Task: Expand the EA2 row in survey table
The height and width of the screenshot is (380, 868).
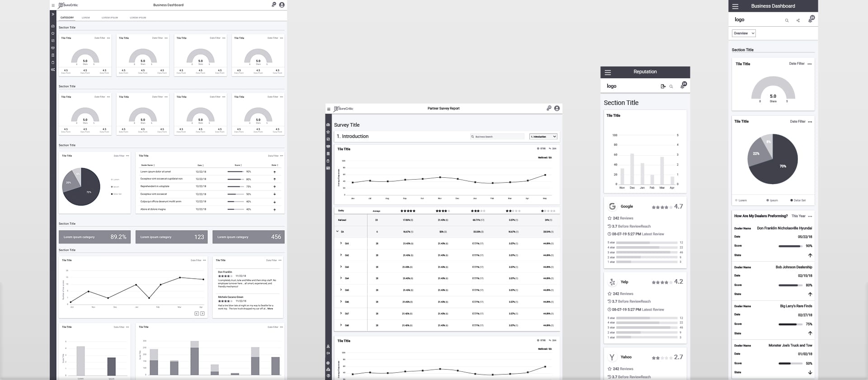Action: (x=341, y=255)
